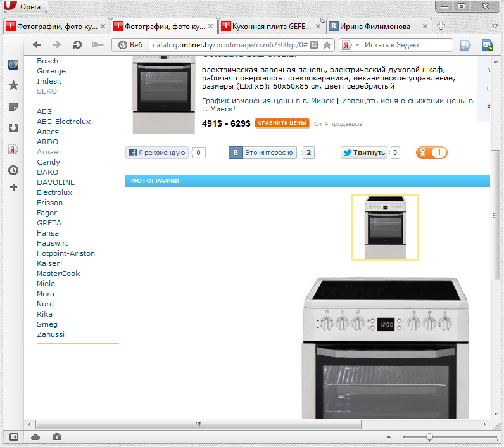Screen dimensions: 504x447
Task: Reload the page
Action: coord(77,45)
